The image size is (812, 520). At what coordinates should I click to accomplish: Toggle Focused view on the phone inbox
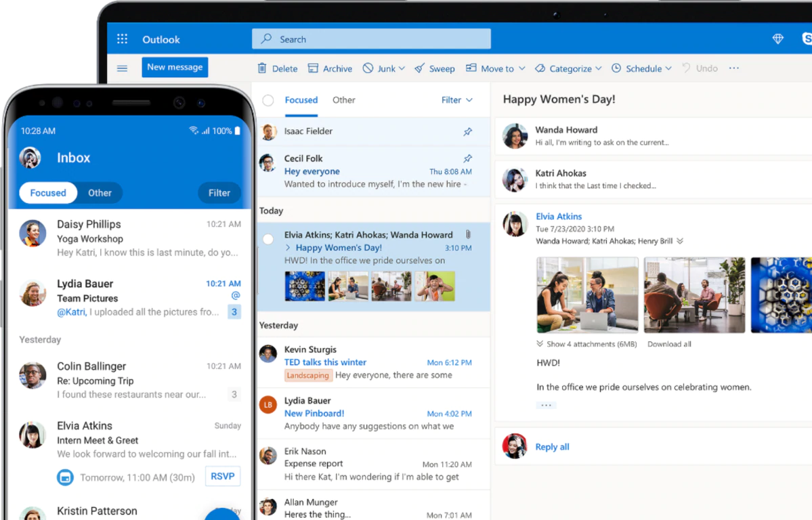(47, 192)
